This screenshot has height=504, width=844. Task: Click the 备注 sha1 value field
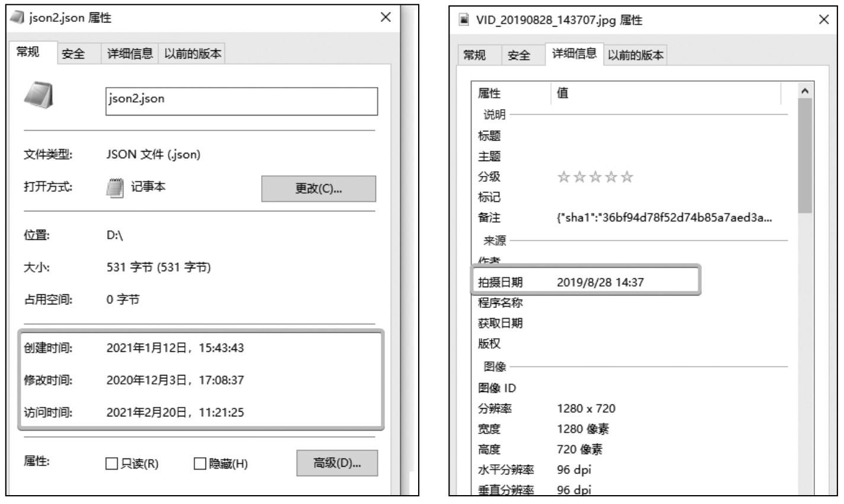[x=664, y=218]
